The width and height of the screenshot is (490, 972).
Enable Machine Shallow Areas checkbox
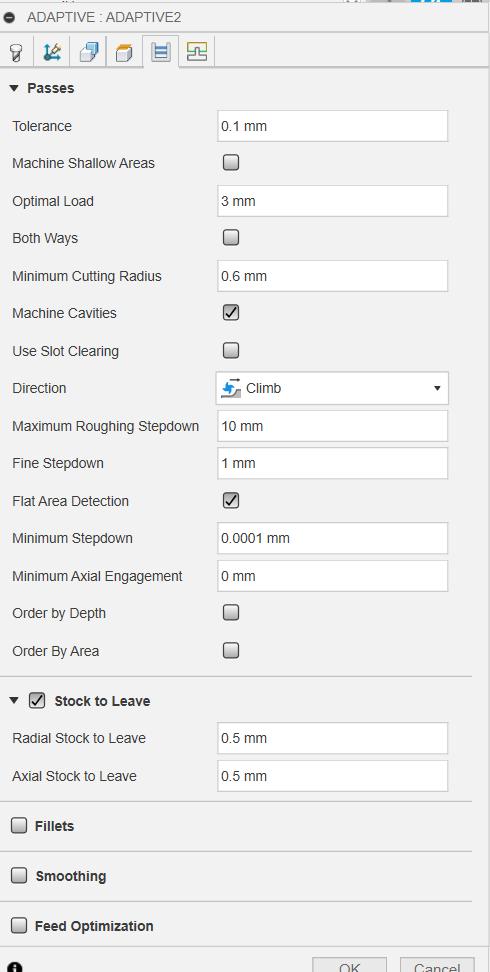pos(231,163)
